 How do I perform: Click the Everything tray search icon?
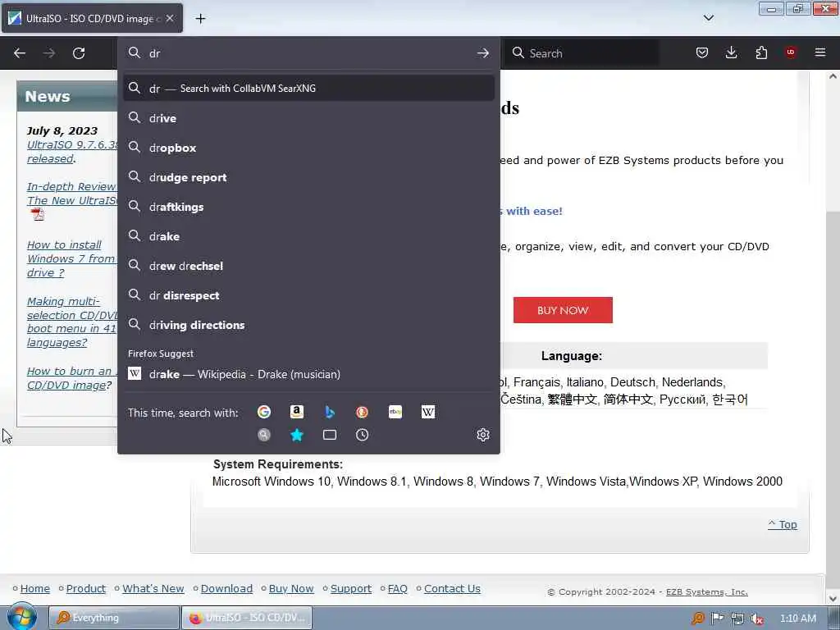[697, 619]
